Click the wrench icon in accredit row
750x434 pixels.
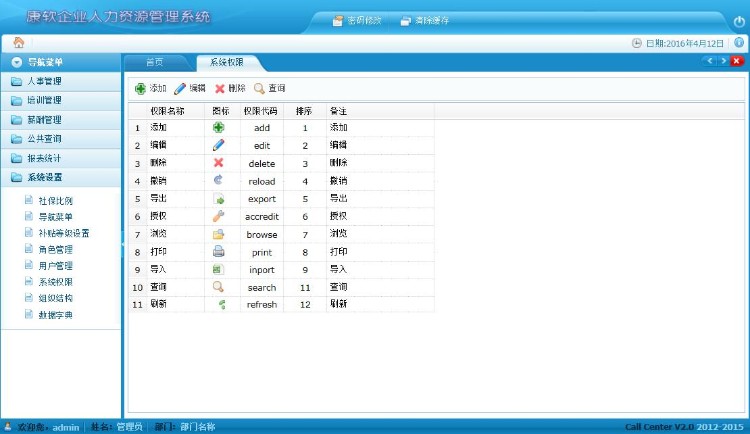point(219,216)
